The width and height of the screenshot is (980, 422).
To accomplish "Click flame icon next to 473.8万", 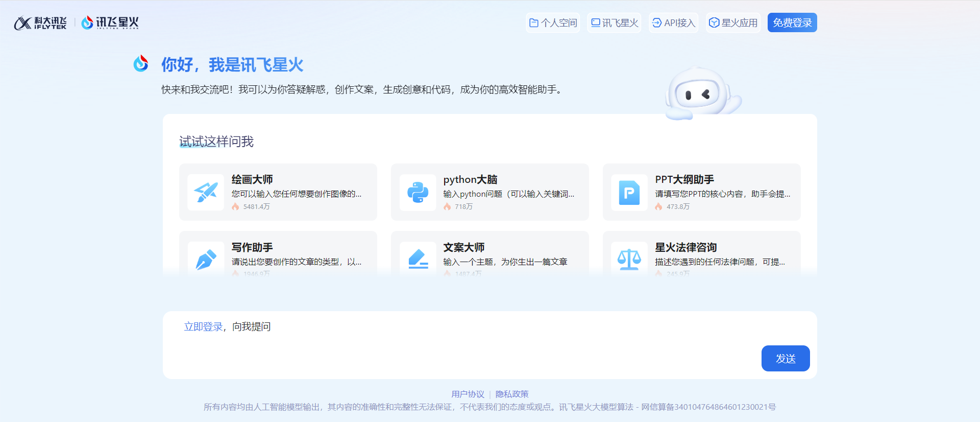I will (659, 206).
